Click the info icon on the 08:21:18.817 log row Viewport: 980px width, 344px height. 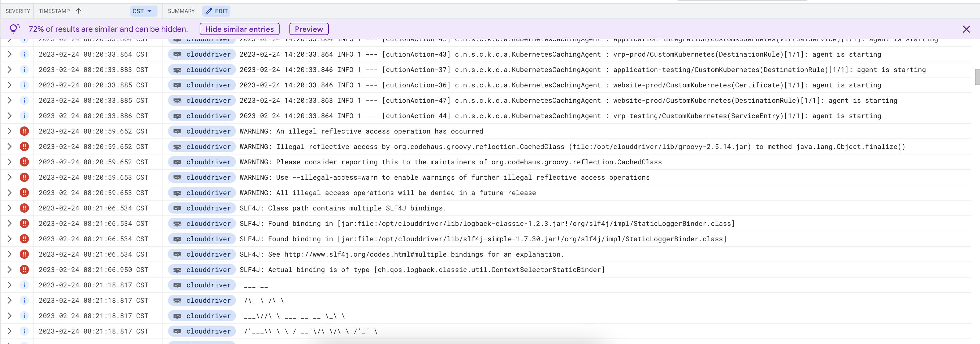point(24,285)
